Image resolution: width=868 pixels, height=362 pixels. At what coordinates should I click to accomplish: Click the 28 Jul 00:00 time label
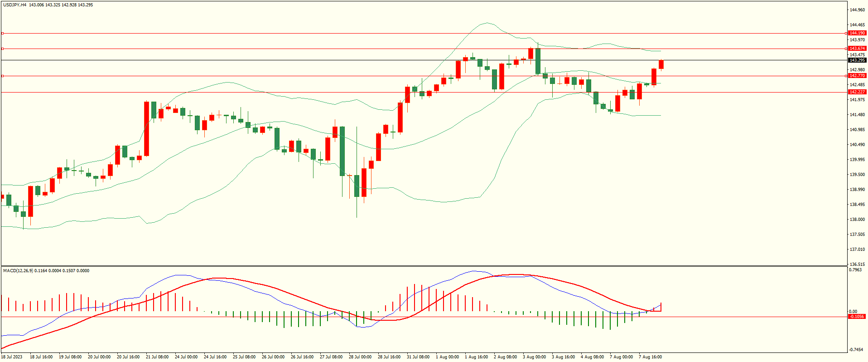pos(360,357)
